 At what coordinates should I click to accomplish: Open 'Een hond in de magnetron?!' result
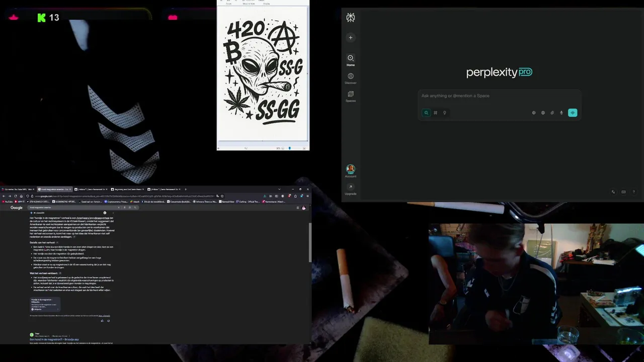[54, 340]
